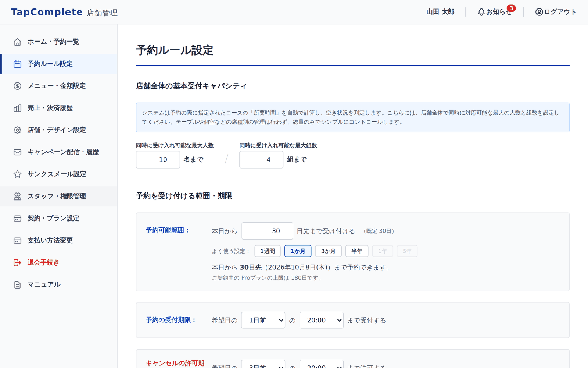
Task: Go to メニュー・金額設定 page
Action: coord(59,86)
